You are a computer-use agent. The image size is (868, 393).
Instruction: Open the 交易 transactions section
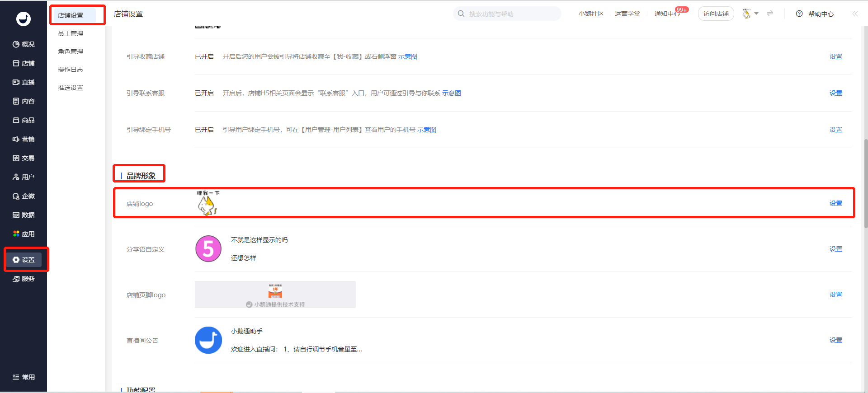coord(24,158)
